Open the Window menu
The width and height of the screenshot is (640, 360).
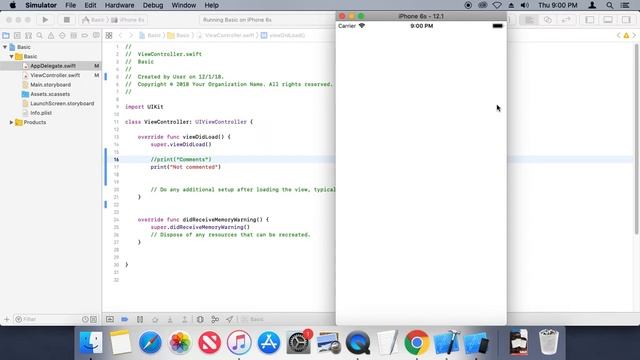tap(184, 5)
